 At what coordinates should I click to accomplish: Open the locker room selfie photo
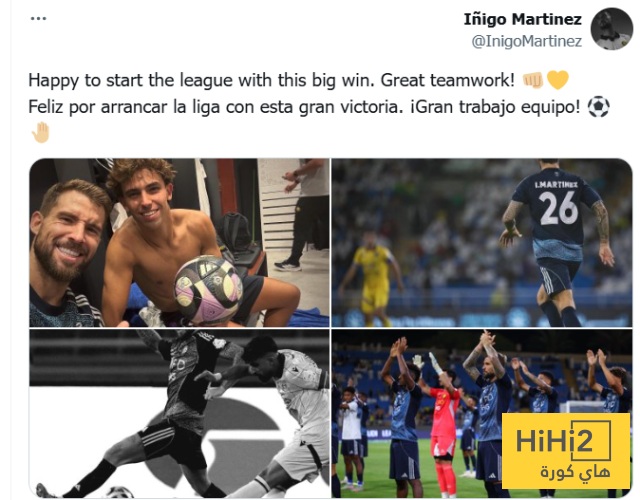[x=179, y=243]
